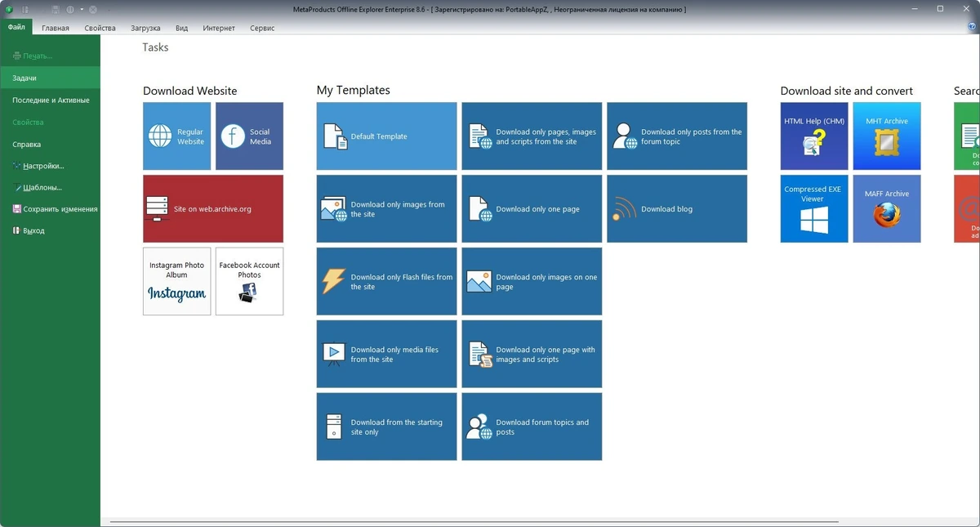Click the stop icon in quick access toolbar
980x527 pixels.
coord(92,9)
